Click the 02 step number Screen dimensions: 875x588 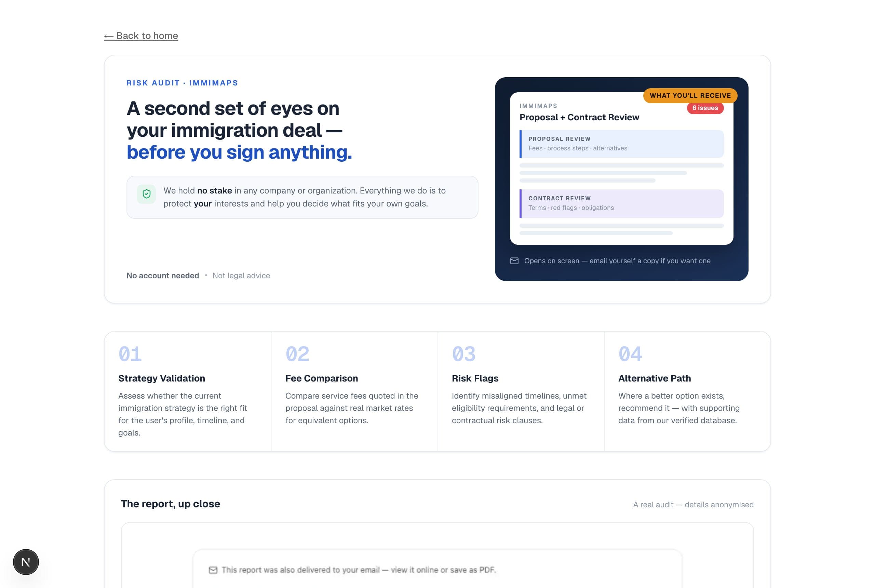[x=297, y=354]
